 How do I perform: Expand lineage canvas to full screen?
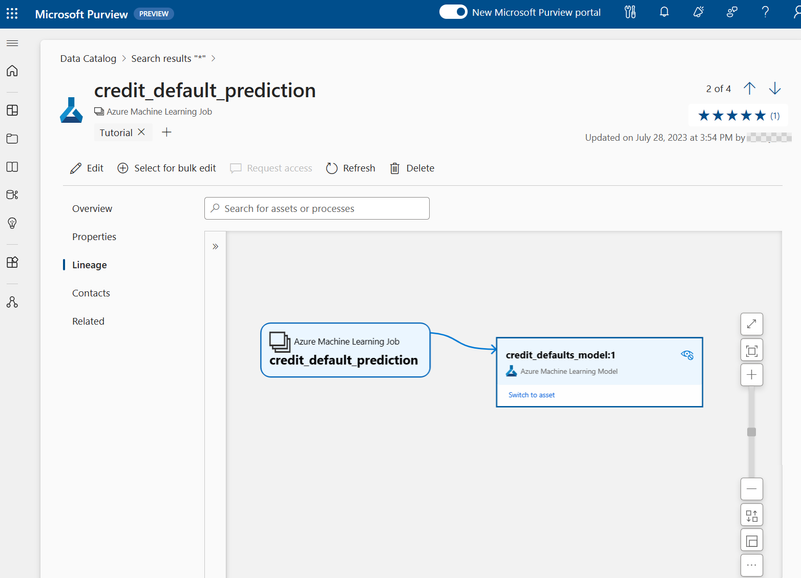pos(751,324)
